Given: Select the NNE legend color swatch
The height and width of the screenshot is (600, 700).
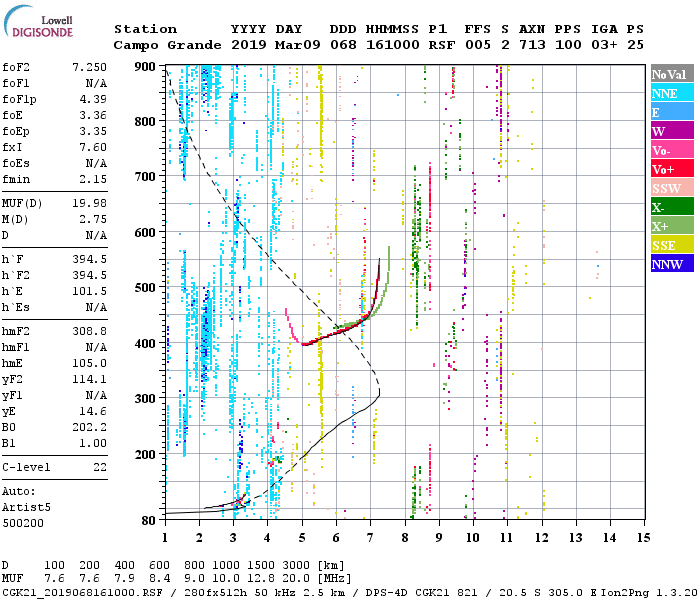Looking at the screenshot, I should [x=672, y=93].
